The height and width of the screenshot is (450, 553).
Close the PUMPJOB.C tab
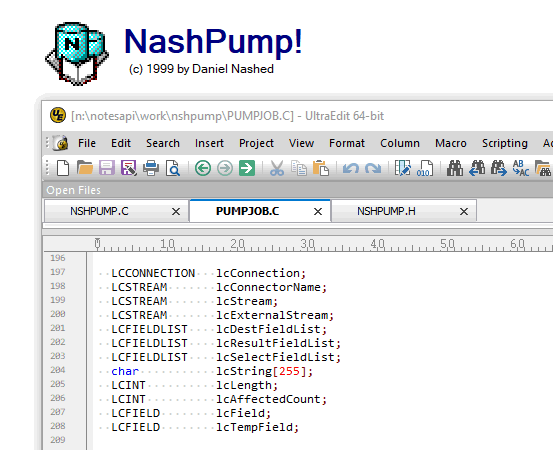tap(318, 212)
